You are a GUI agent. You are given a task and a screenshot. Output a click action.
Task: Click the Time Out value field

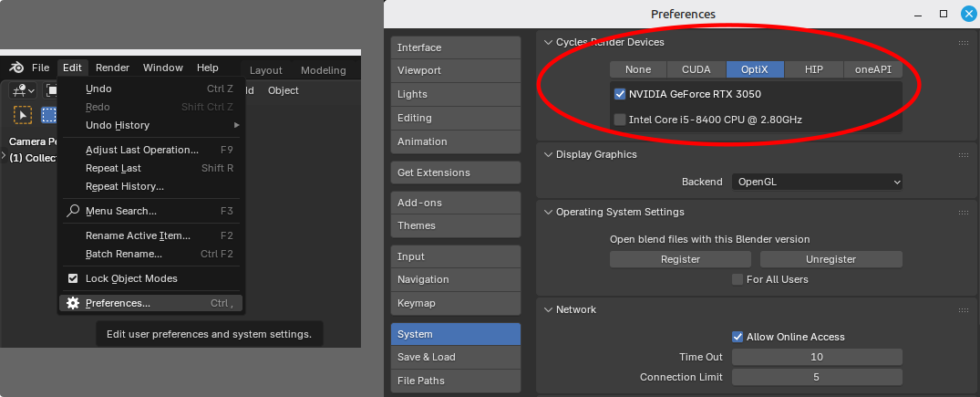pyautogui.click(x=817, y=357)
